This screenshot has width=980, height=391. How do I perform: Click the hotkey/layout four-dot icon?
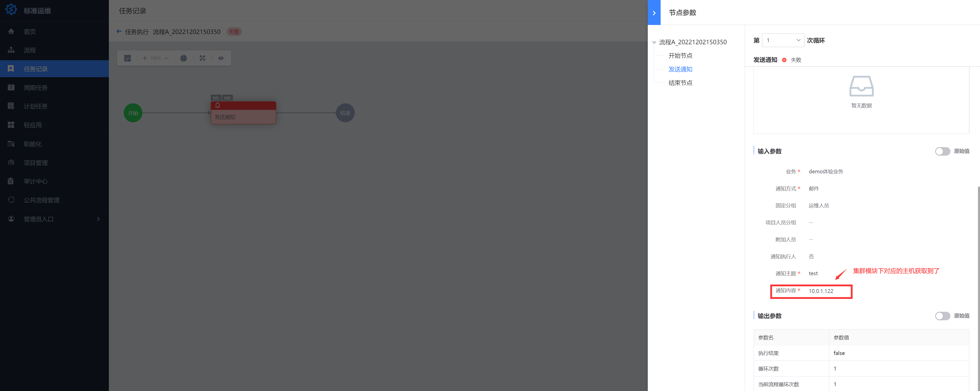click(202, 58)
